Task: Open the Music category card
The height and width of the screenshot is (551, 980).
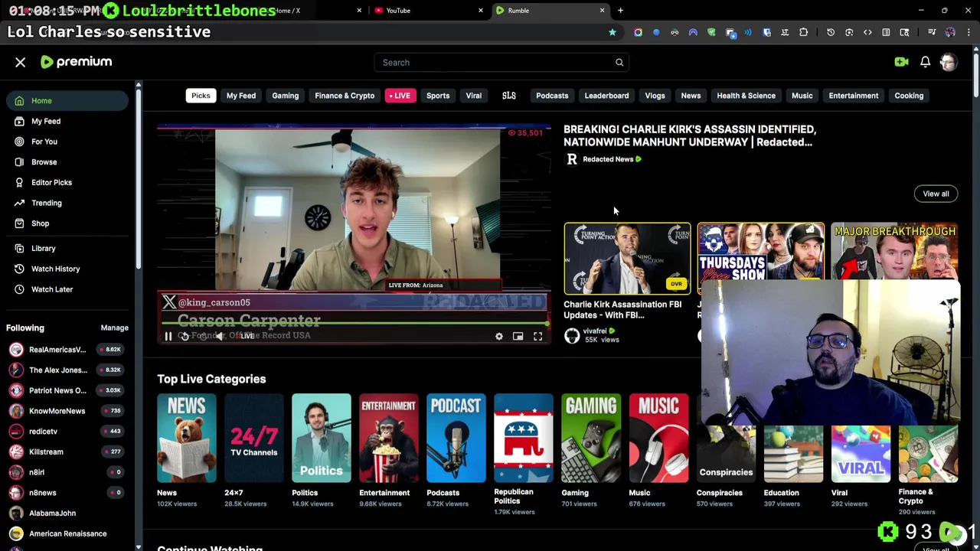Action: tap(658, 439)
